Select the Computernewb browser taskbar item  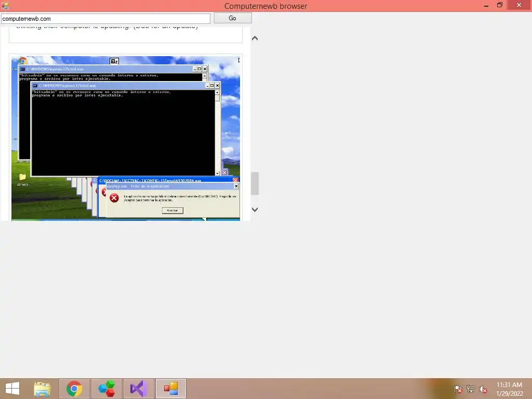tap(171, 389)
